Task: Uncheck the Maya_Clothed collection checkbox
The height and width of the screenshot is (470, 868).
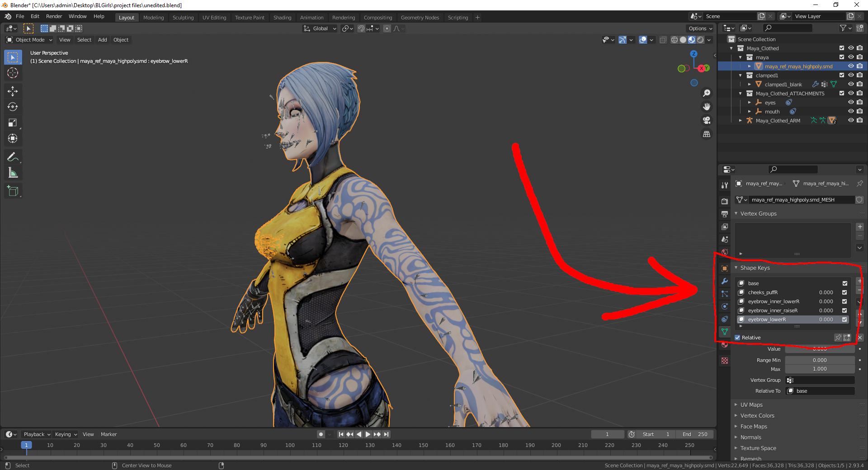Action: [x=842, y=48]
